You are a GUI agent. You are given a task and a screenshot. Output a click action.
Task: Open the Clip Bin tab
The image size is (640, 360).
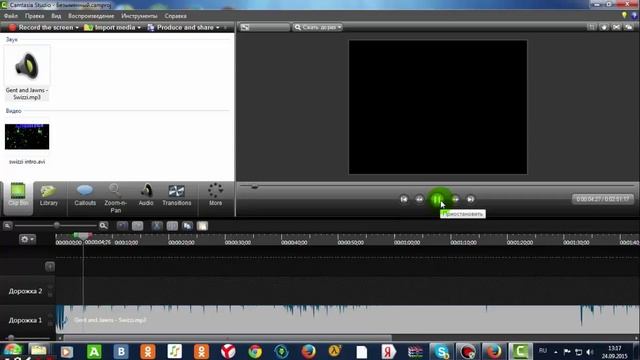coord(18,198)
